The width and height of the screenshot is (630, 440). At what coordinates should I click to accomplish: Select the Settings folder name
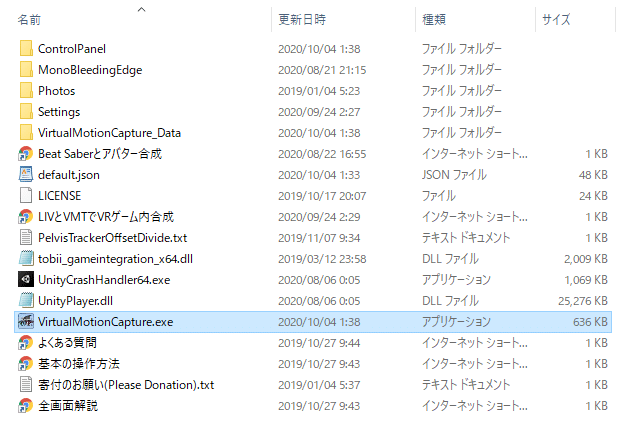59,112
